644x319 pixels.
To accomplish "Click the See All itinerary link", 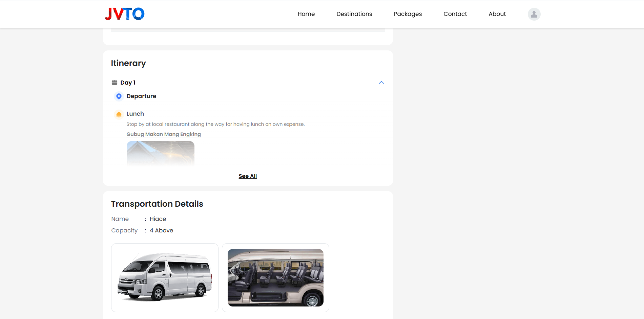I will point(248,176).
